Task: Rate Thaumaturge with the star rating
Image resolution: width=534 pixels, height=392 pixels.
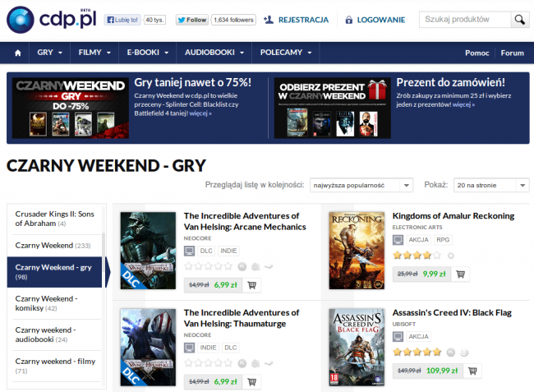Action: point(208,363)
